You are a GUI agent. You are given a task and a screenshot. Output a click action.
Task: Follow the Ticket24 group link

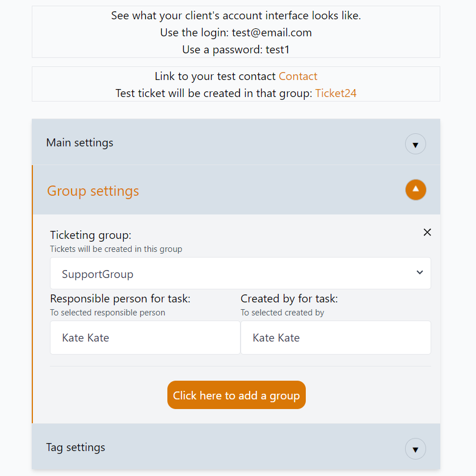point(336,93)
